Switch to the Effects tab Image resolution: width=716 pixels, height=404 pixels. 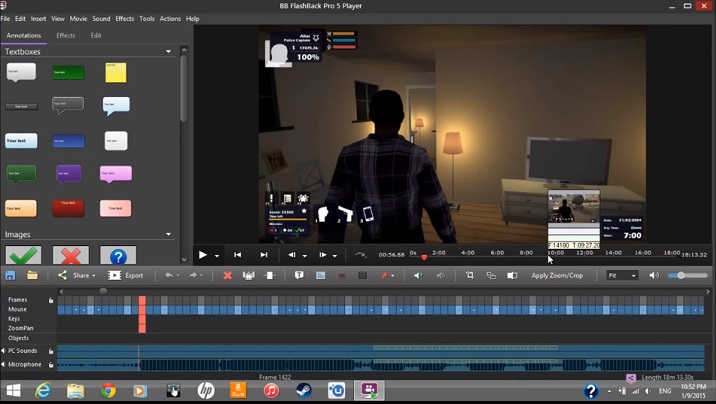pos(66,35)
